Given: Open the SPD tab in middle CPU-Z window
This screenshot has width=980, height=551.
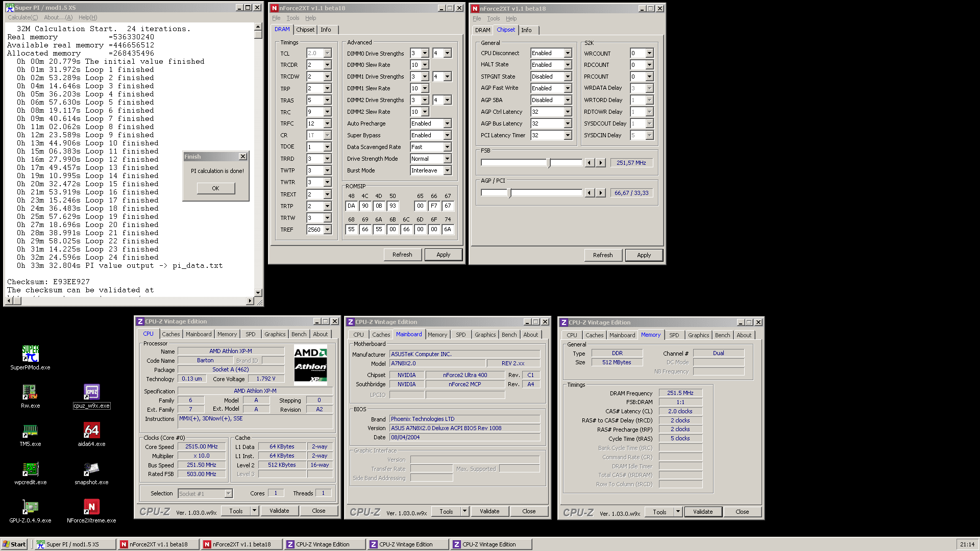Looking at the screenshot, I should (461, 335).
